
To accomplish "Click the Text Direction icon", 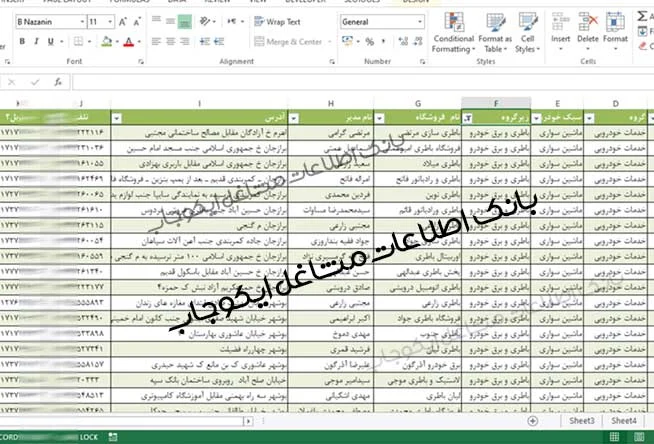I will 232,21.
